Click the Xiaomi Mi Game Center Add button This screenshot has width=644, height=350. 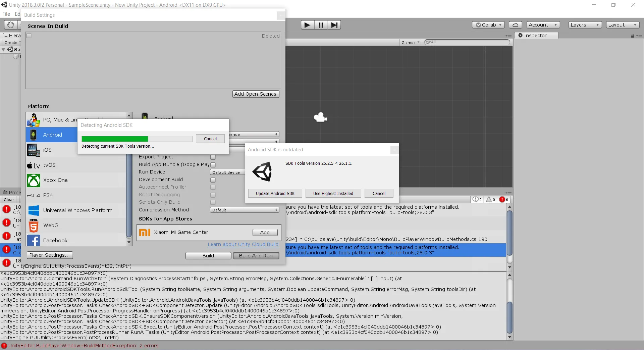pyautogui.click(x=265, y=233)
